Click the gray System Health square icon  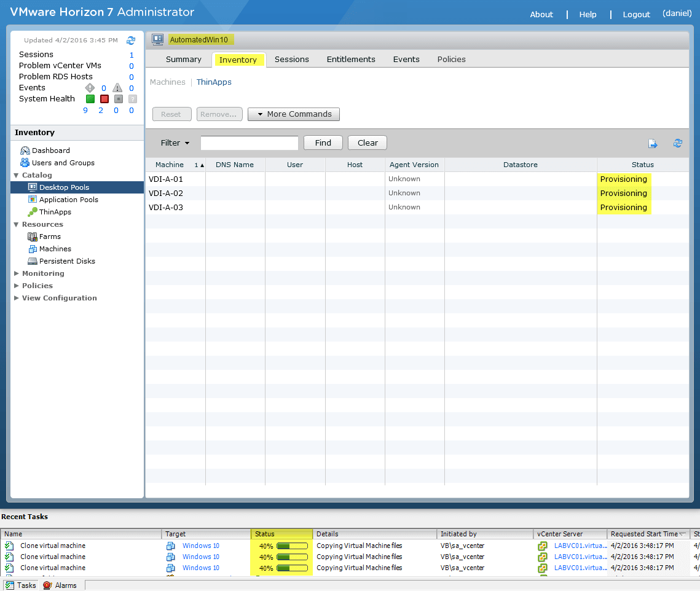tap(118, 99)
